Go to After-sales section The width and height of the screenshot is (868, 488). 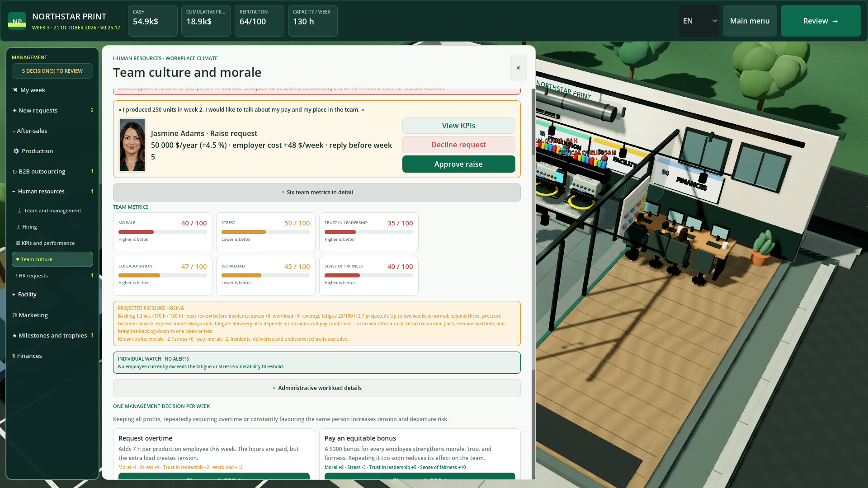52,131
